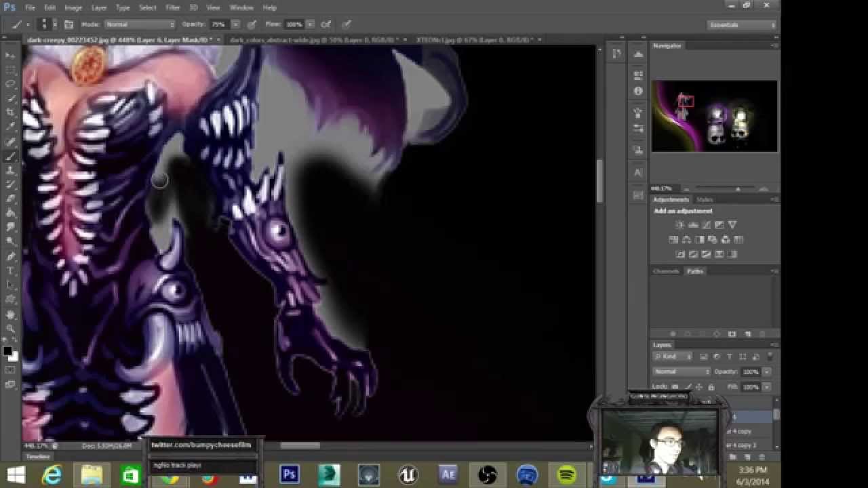Select the Move tool

pyautogui.click(x=10, y=55)
